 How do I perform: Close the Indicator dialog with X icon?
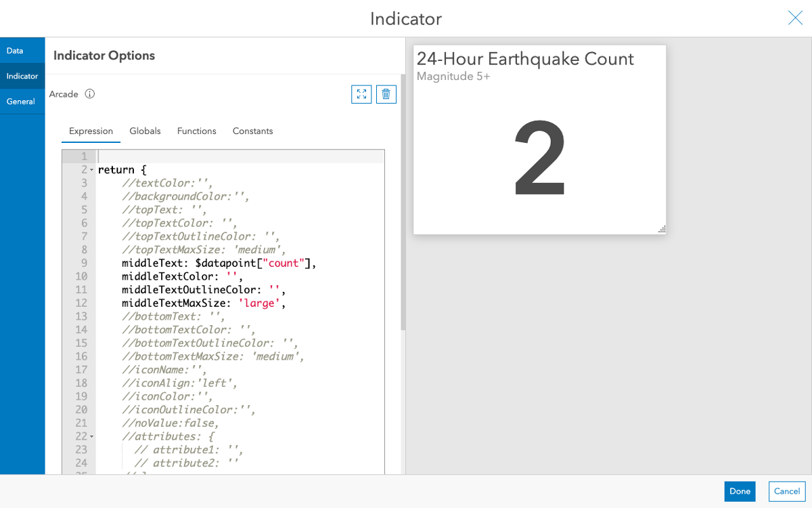(x=795, y=18)
